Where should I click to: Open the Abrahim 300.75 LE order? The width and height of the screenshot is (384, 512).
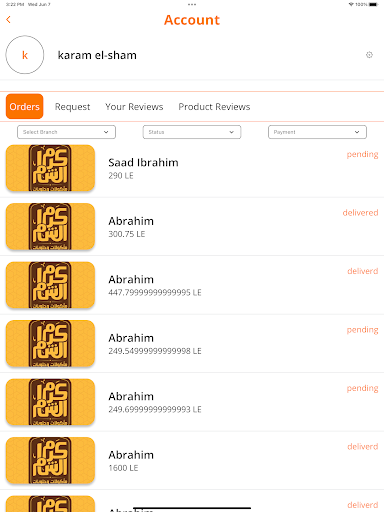[x=192, y=226]
